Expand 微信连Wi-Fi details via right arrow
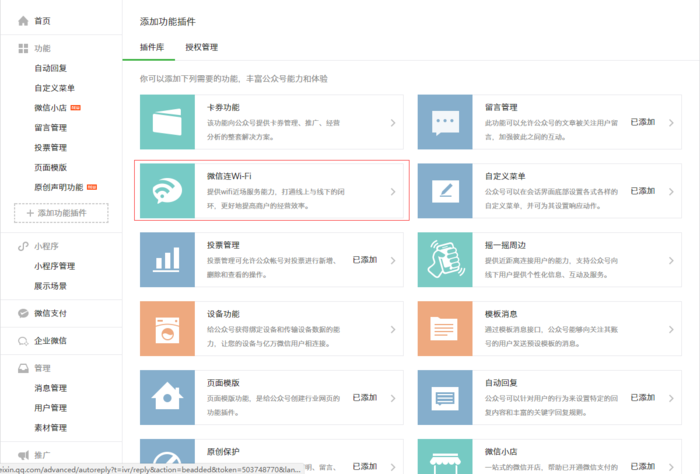The height and width of the screenshot is (474, 700). click(392, 191)
